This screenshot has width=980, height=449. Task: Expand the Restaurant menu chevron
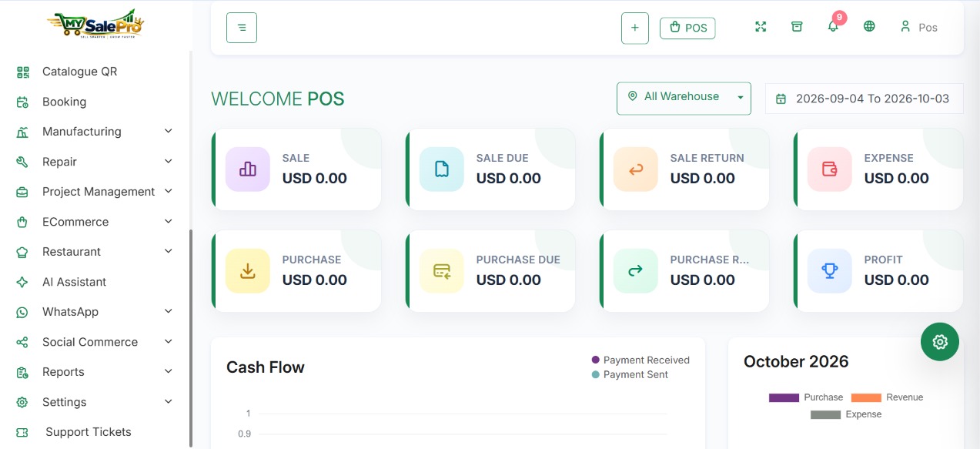tap(169, 251)
